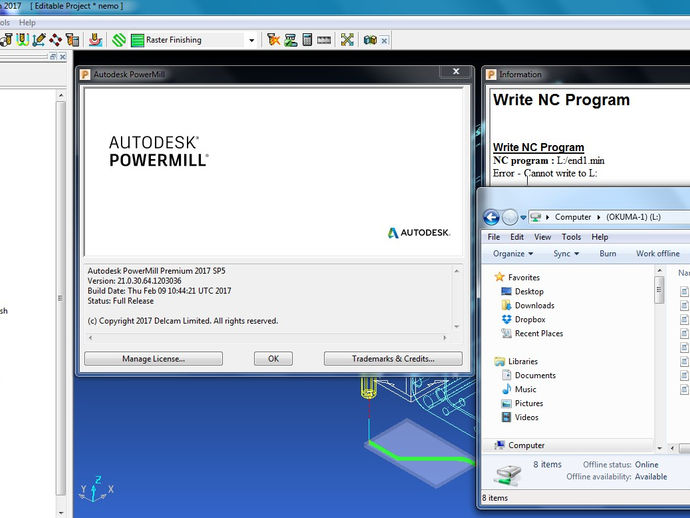Screen dimensions: 690x518
Task: Open the File menu in Explorer window
Action: [494, 237]
